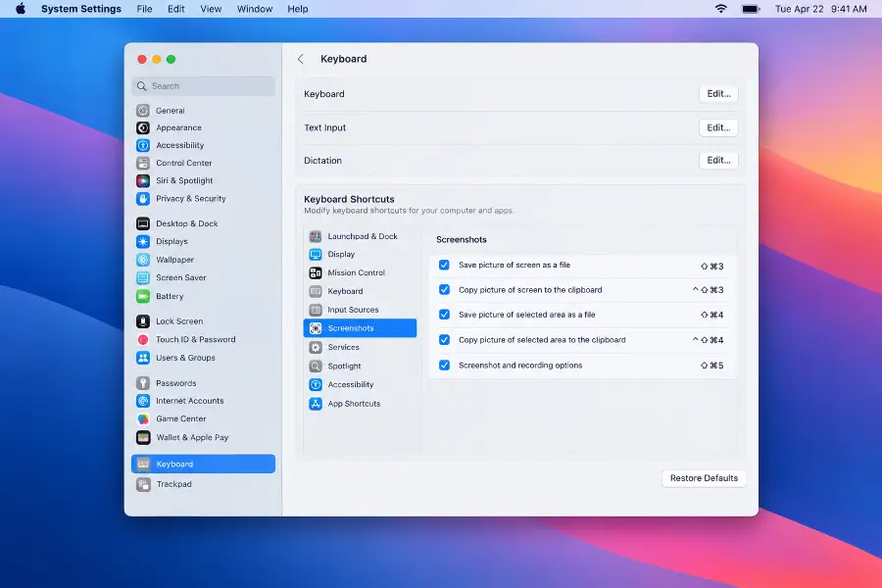Click the shortcut keys for Screenshot and recording options
Image resolution: width=882 pixels, height=588 pixels.
coord(712,366)
